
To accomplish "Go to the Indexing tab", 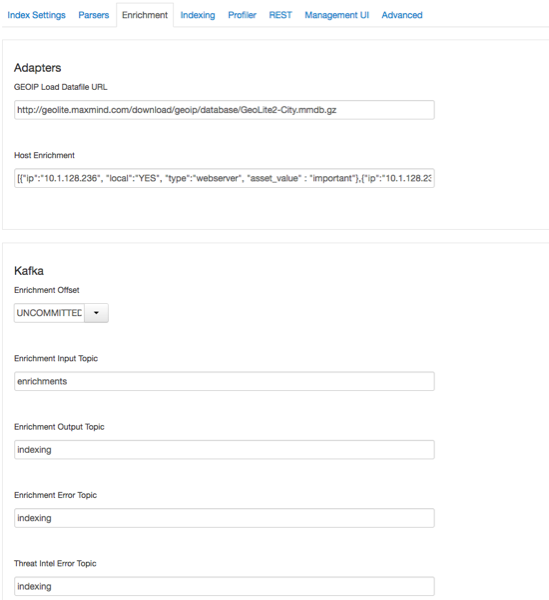I will (x=198, y=15).
